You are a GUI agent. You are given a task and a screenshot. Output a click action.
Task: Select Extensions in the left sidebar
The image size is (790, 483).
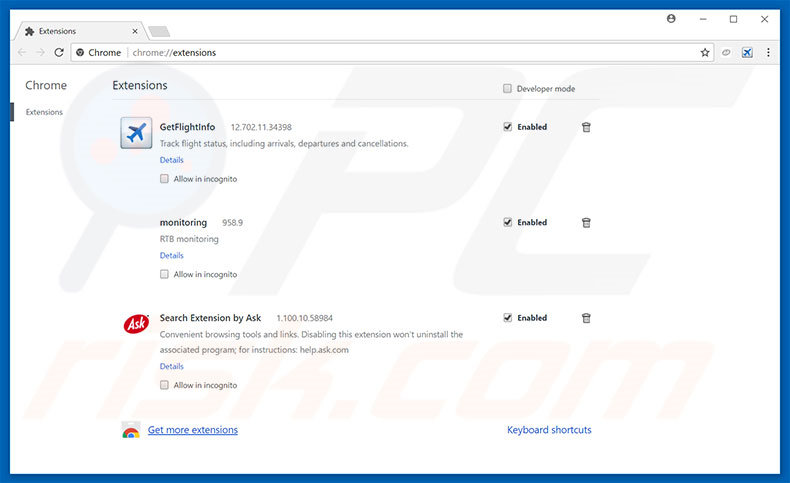(x=44, y=112)
